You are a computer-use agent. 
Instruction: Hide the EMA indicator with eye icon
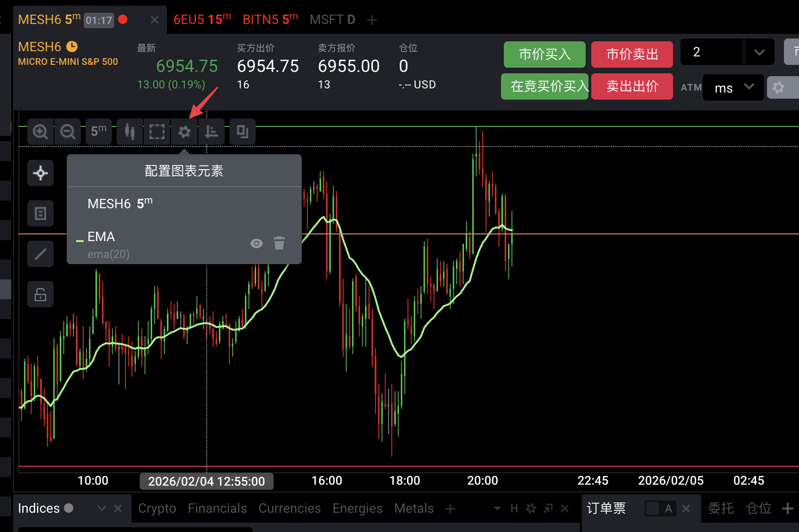257,243
